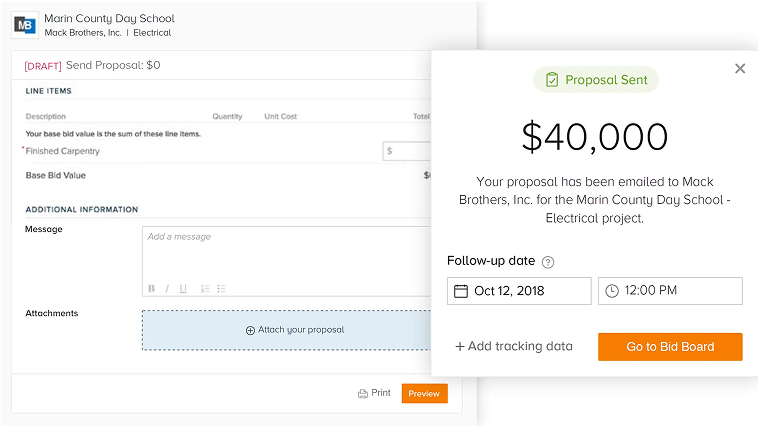
Task: Insert a bulleted list in message
Action: (221, 289)
